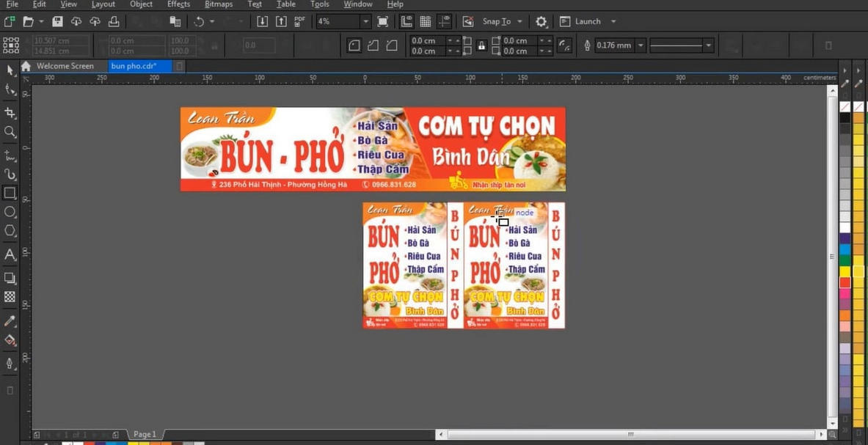Image resolution: width=868 pixels, height=445 pixels.
Task: Expand the Launch dropdown arrow
Action: [x=612, y=21]
